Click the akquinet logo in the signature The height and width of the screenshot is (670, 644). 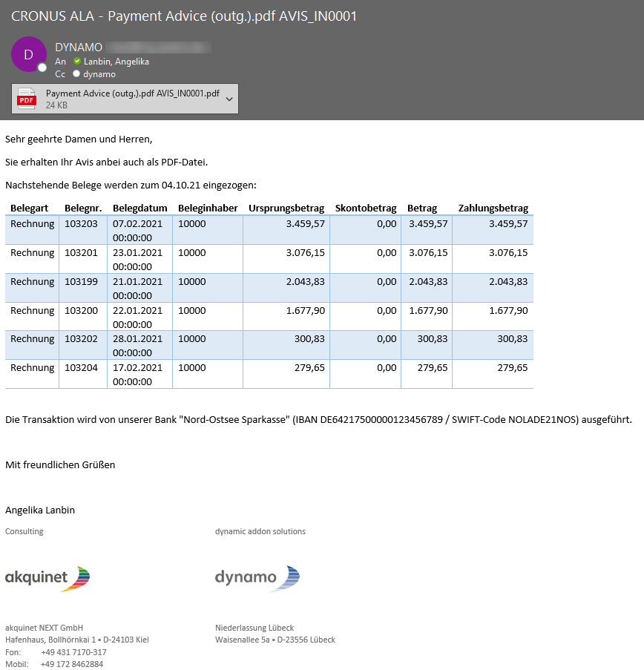click(x=47, y=577)
